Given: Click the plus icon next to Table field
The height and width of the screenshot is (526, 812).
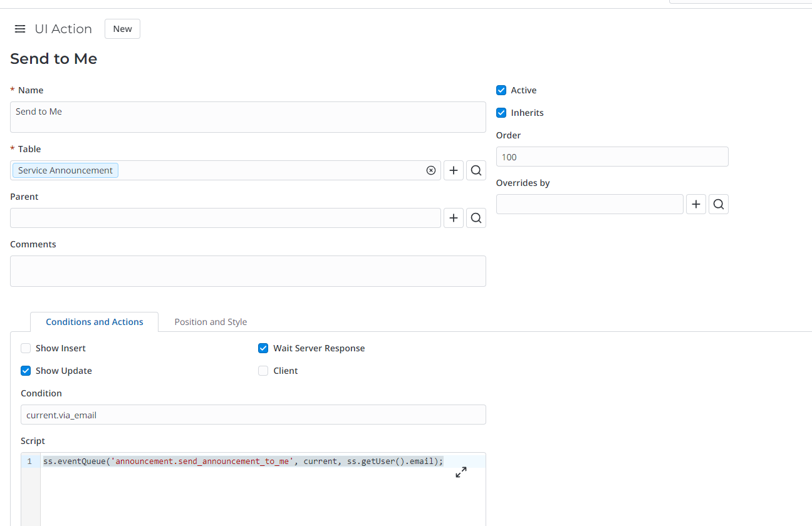Looking at the screenshot, I should pos(454,170).
